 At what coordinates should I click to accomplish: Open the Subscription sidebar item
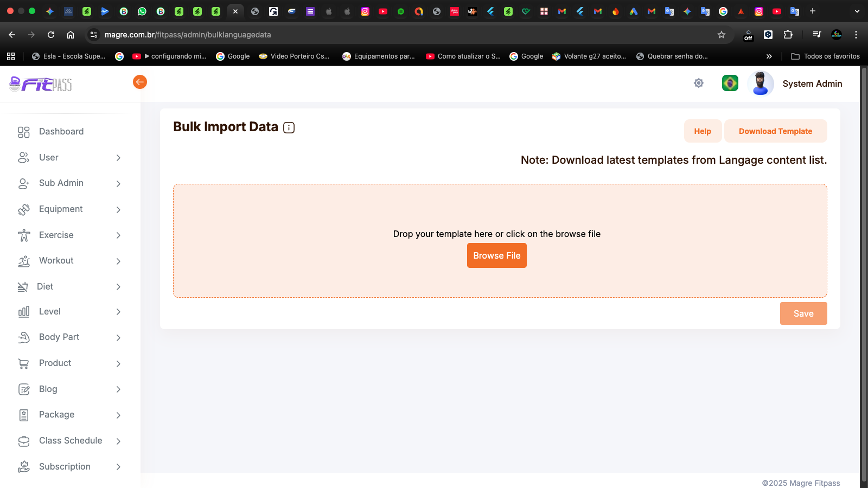pos(65,467)
